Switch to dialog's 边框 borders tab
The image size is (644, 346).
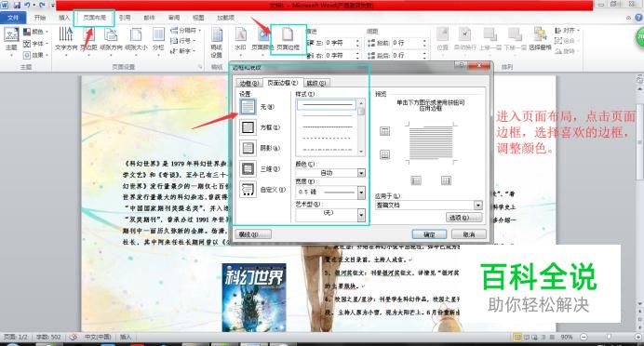(249, 84)
